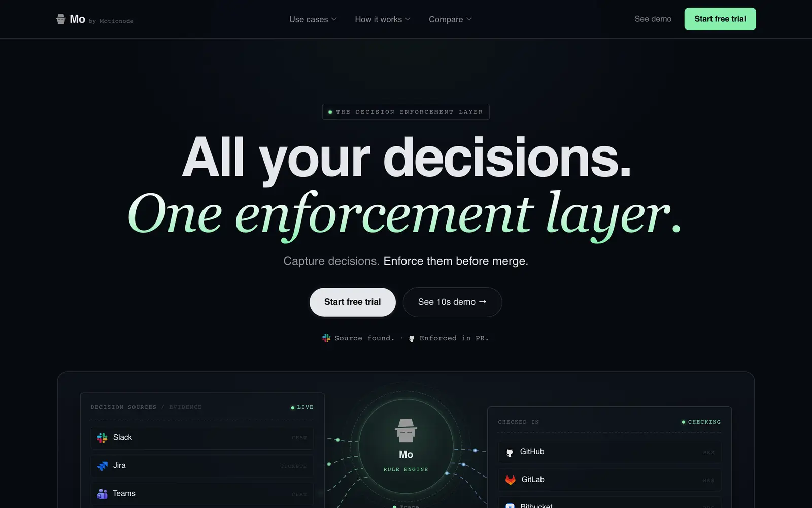
Task: Select the Teams source row
Action: point(202,494)
